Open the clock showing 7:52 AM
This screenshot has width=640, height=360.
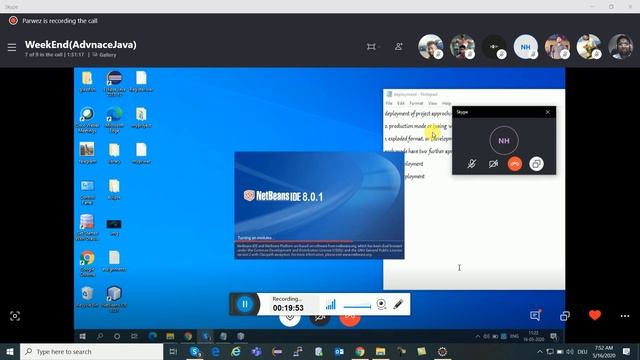pos(604,351)
